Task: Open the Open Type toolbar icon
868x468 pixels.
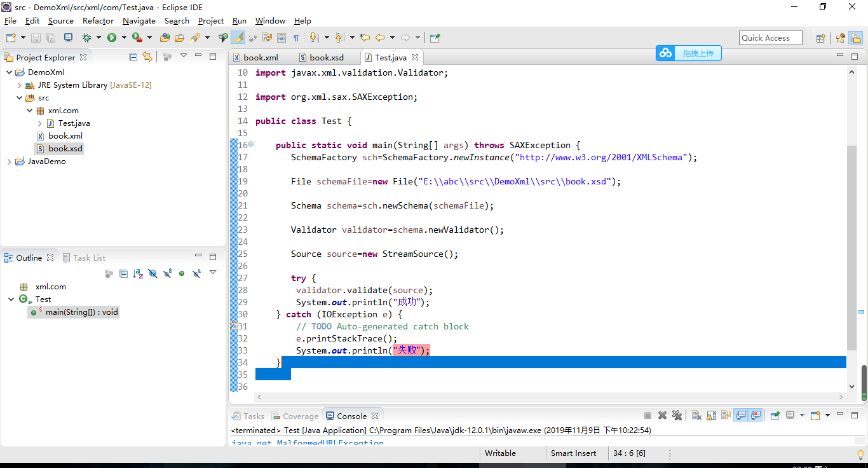Action: (165, 38)
